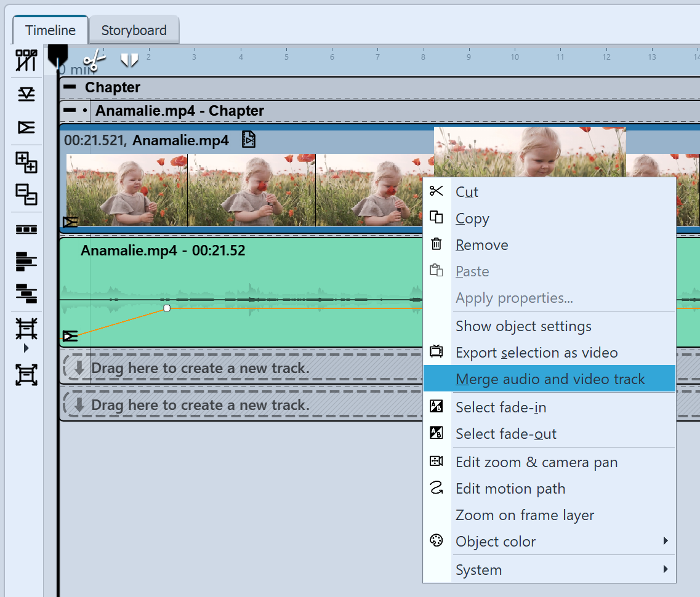Click the optimize view icon at bottom of sidebar
This screenshot has width=700, height=597.
pyautogui.click(x=26, y=374)
